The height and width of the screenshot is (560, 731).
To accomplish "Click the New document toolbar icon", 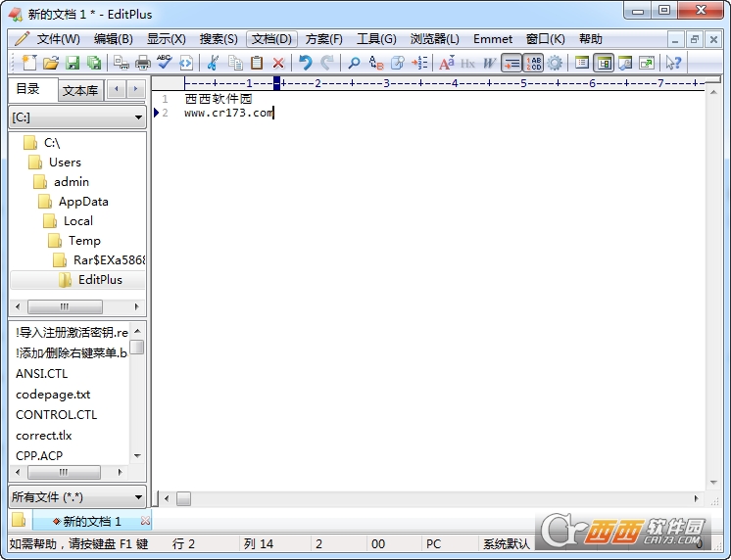I will (x=27, y=63).
